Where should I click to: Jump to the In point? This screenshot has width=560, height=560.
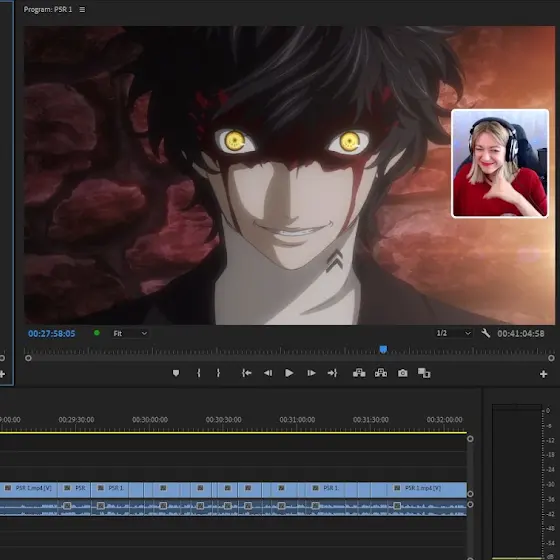point(246,373)
